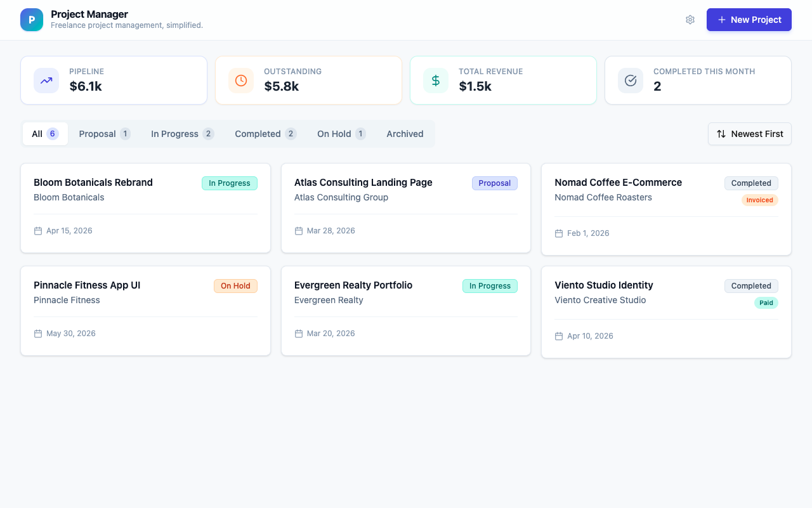Screen dimensions: 812x508
Task: Click the calendar icon next to Apr 10, 2026
Action: (559, 336)
